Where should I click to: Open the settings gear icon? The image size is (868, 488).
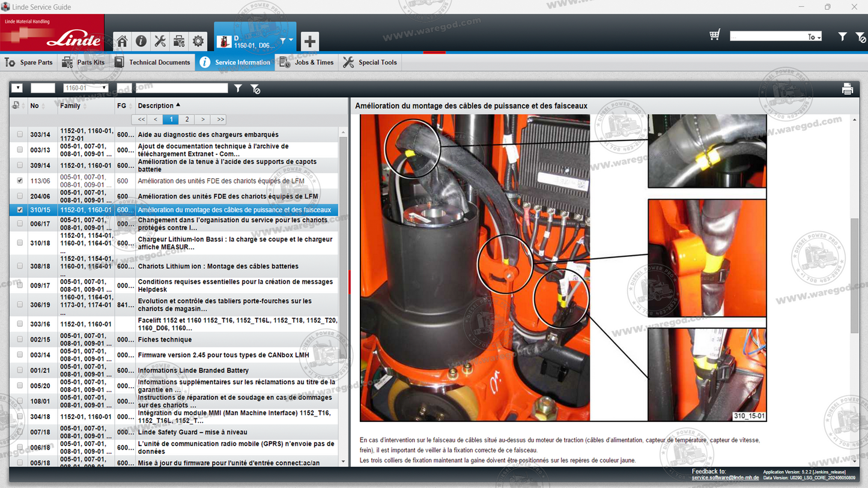[198, 41]
